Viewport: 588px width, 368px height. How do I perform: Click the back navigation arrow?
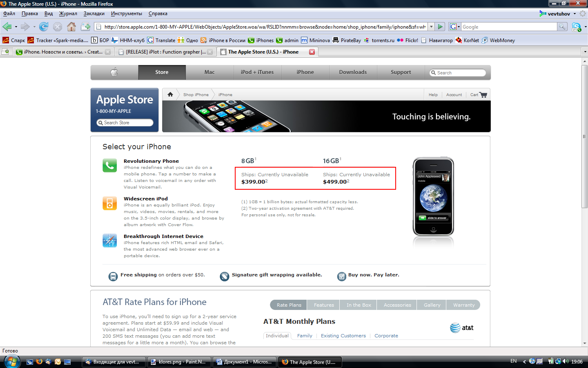7,27
